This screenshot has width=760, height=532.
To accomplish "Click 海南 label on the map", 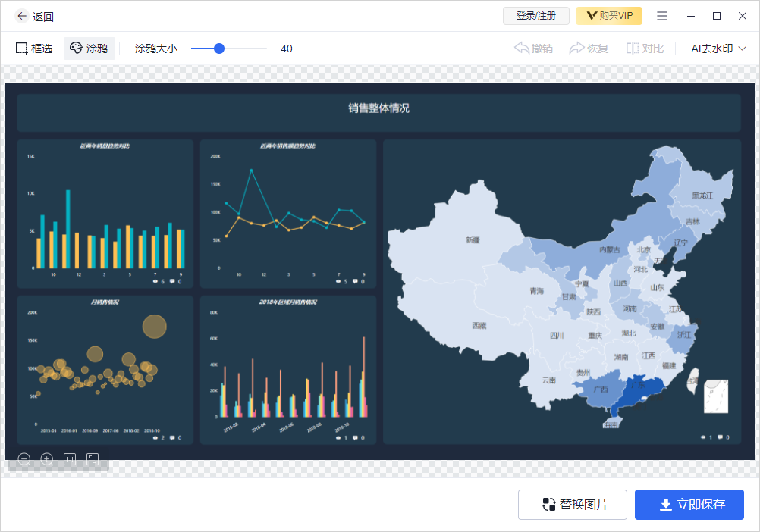I will point(611,425).
